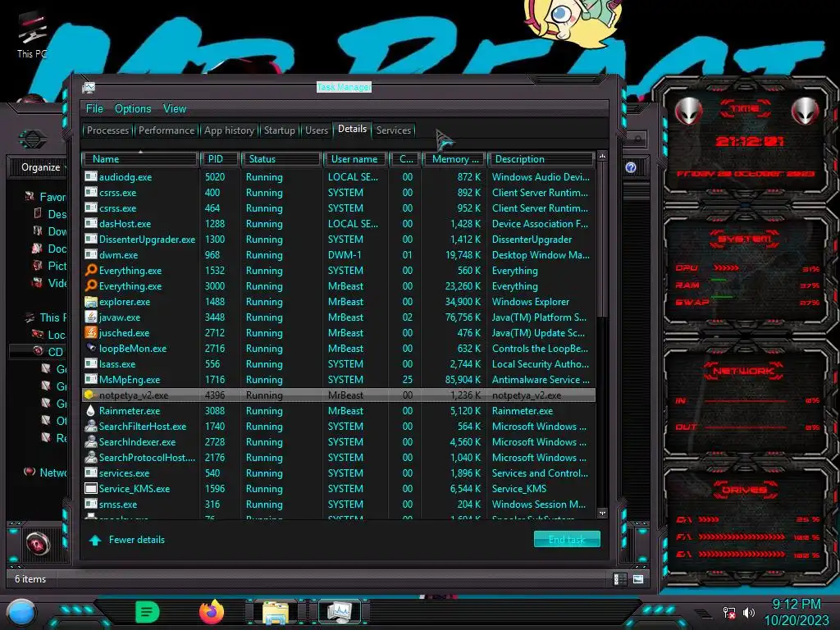This screenshot has width=840, height=630.
Task: Click the Rainmeter.exe droplet icon
Action: (x=91, y=410)
